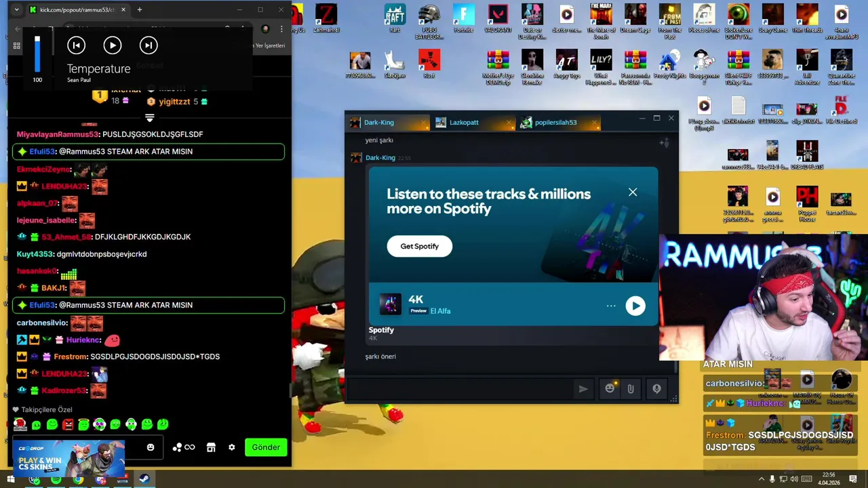Click yigittzzt in the leaderboard row

click(174, 102)
